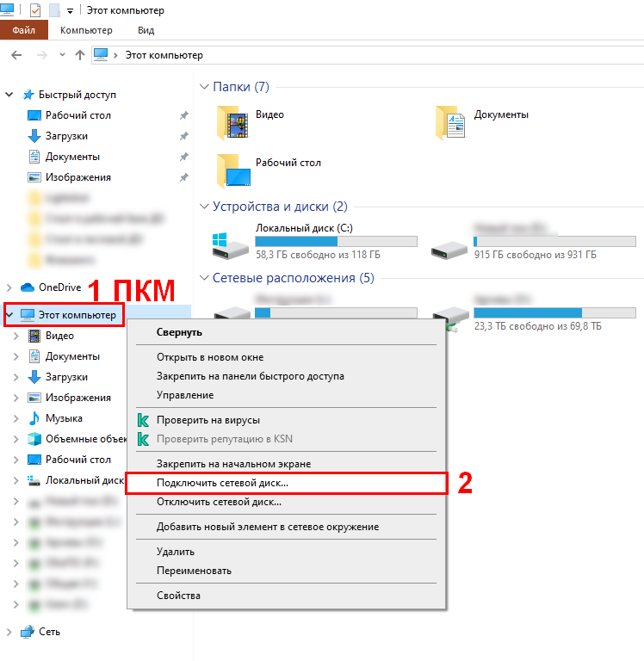Collapse the Этот компьютер tree node

click(x=9, y=315)
